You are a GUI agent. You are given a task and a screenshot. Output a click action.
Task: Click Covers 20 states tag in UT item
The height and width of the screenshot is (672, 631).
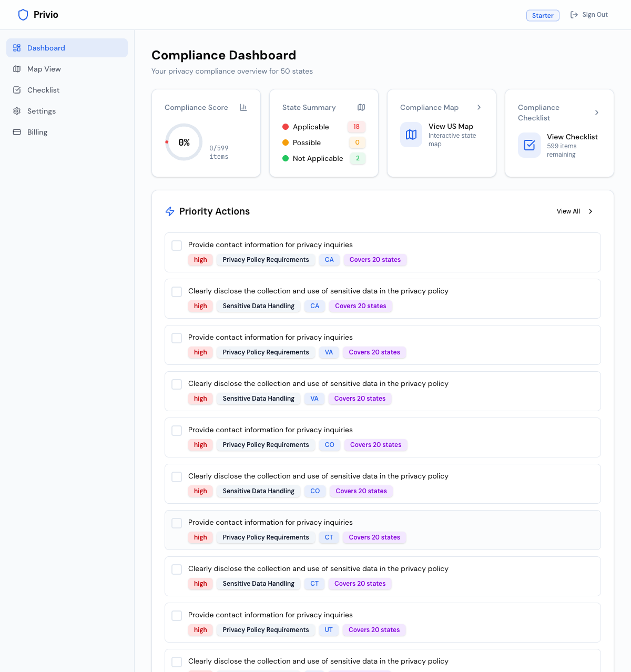coord(374,630)
